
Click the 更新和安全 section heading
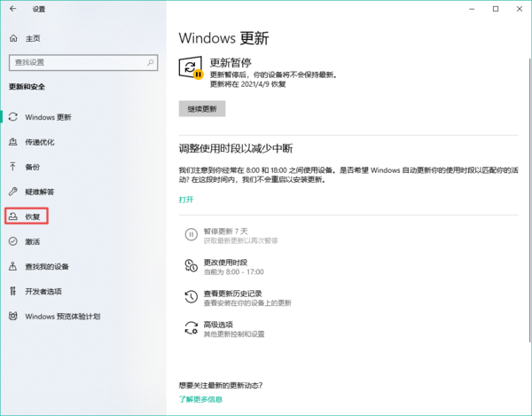coord(27,87)
